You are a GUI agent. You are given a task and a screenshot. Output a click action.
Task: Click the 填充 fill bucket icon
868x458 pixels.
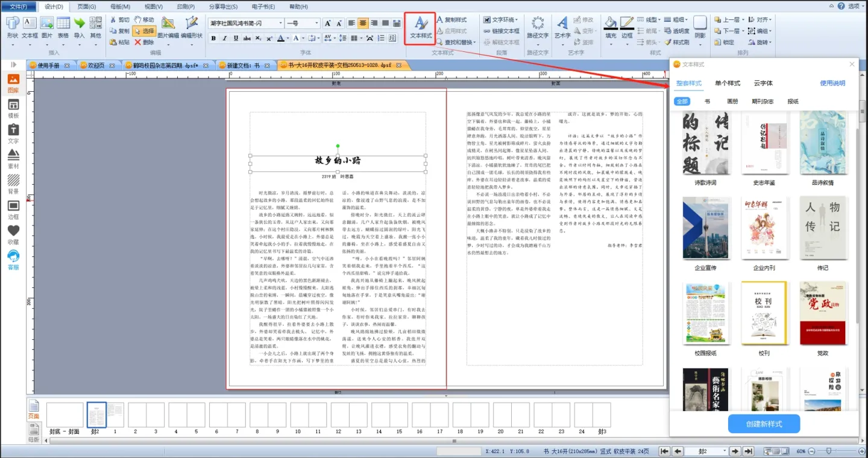click(x=611, y=28)
